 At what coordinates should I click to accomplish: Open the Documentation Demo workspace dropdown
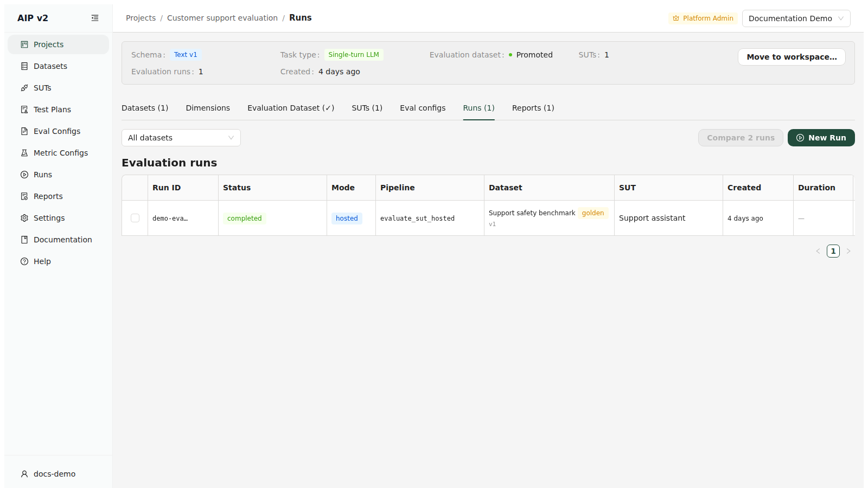(x=796, y=18)
